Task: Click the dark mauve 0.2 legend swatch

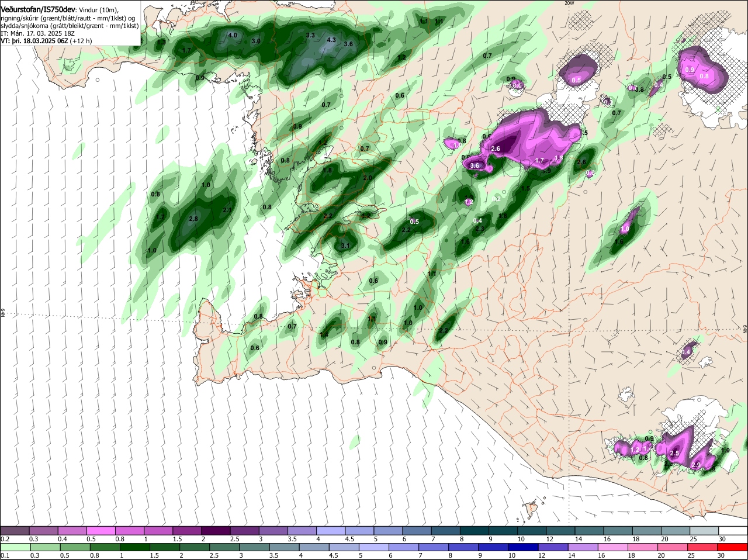Action: pos(15,531)
